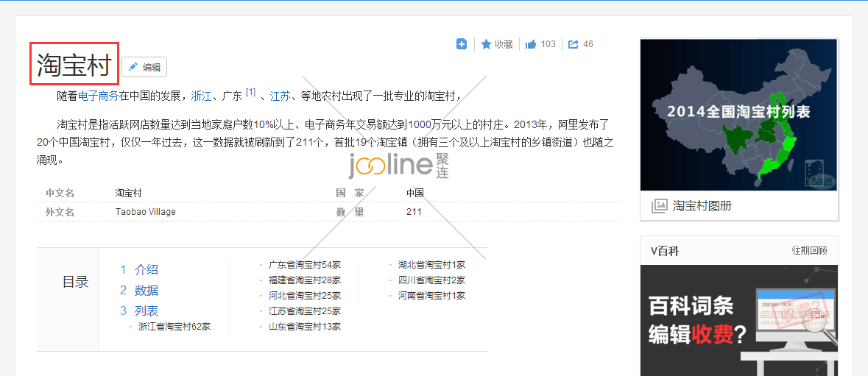The image size is (868, 376).
Task: Click the 收藏 star favorite icon
Action: coord(486,44)
